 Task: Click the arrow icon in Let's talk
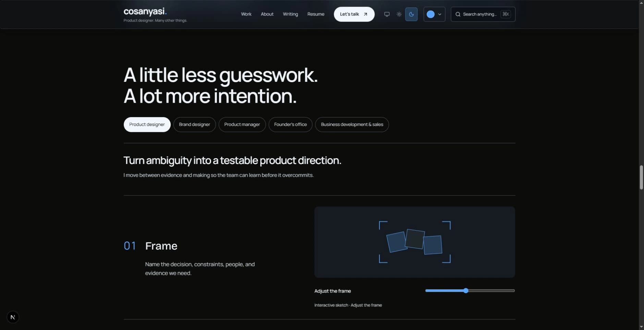tap(365, 14)
